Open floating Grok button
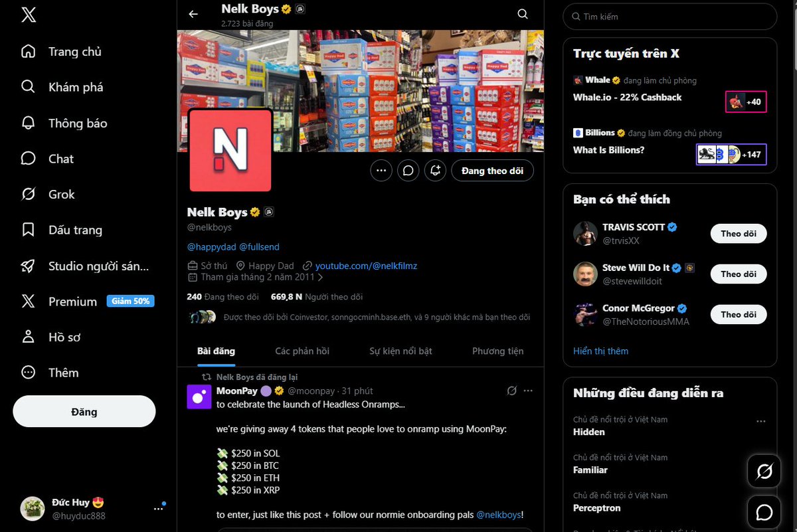797x532 pixels. pos(764,472)
